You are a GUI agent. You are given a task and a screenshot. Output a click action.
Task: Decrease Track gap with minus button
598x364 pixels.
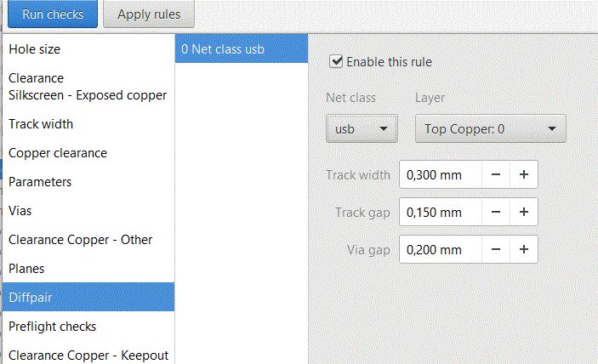(x=496, y=213)
